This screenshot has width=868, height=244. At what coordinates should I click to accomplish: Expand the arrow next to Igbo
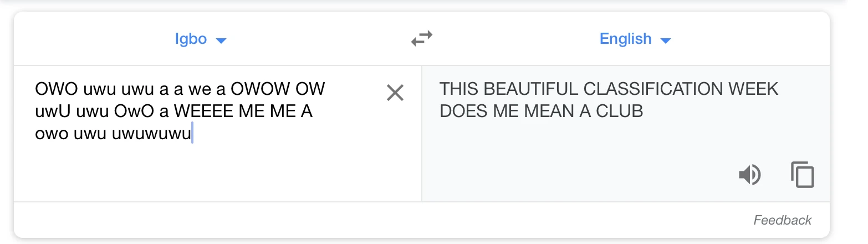(221, 40)
